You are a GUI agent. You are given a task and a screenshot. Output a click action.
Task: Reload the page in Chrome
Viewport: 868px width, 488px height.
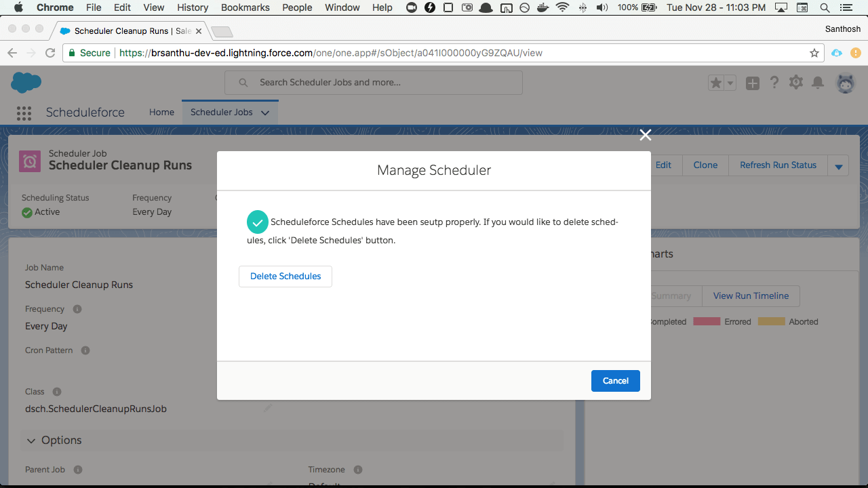click(x=50, y=53)
